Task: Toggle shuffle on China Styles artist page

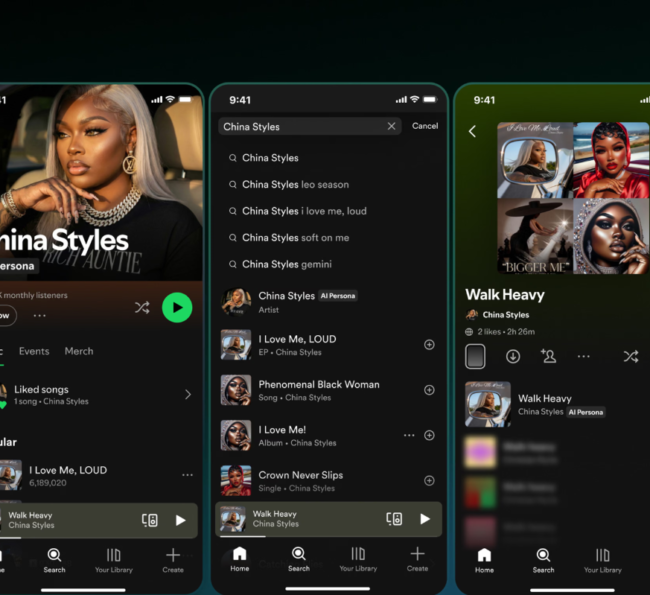Action: [142, 307]
